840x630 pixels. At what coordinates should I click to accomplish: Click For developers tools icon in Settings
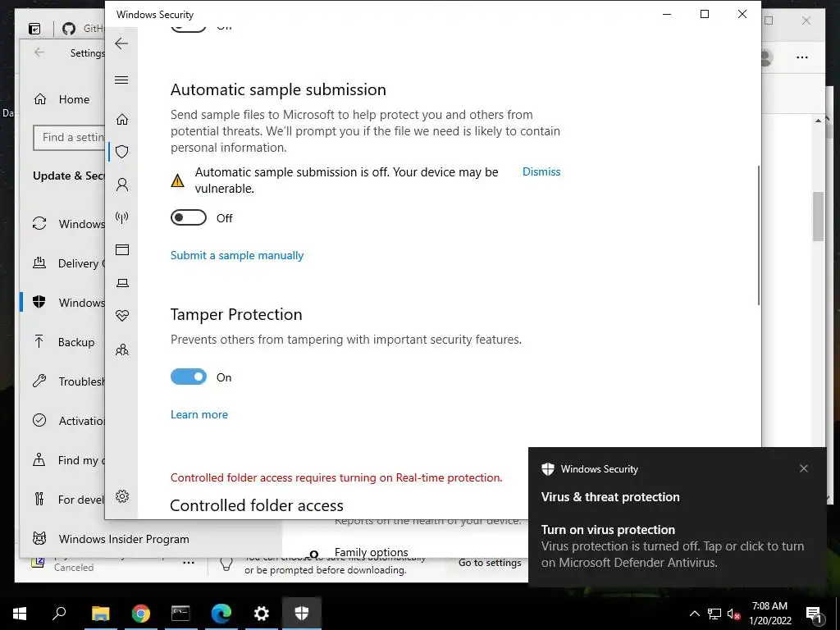coord(39,500)
